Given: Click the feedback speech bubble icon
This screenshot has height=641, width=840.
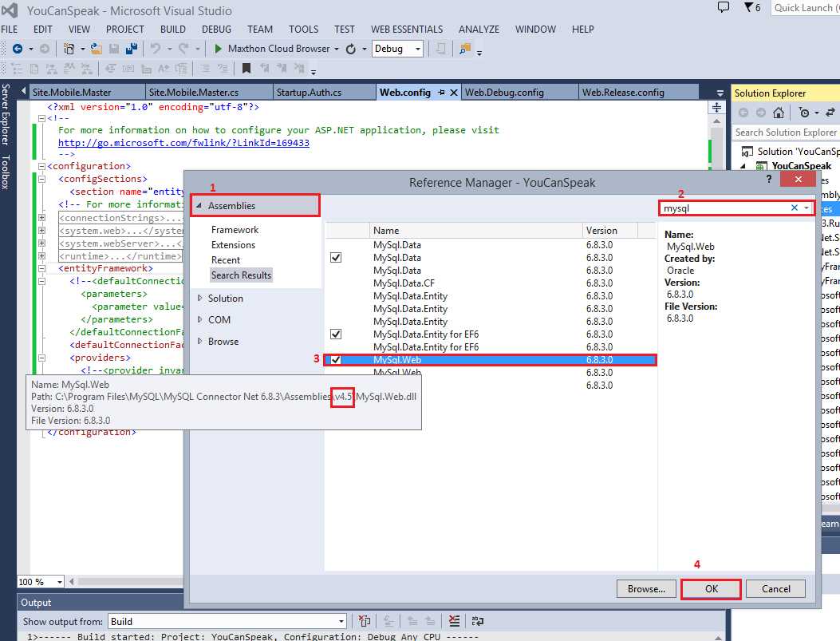Looking at the screenshot, I should tap(724, 8).
